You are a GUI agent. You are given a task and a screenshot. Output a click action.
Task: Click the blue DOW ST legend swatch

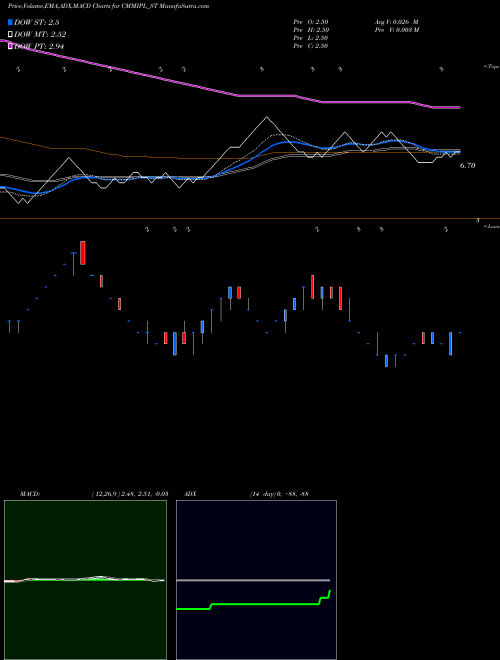pyautogui.click(x=11, y=22)
